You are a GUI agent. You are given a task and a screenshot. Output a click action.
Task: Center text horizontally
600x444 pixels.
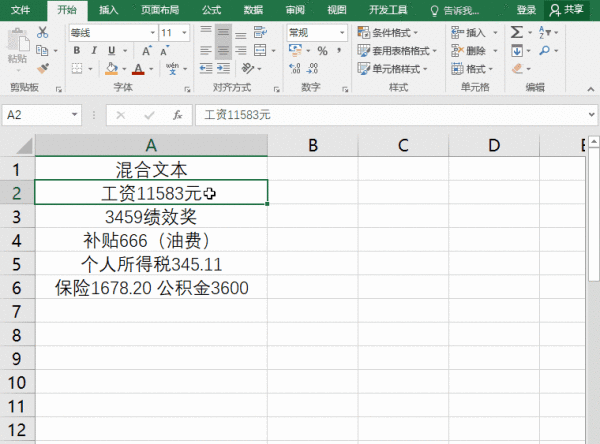point(223,50)
